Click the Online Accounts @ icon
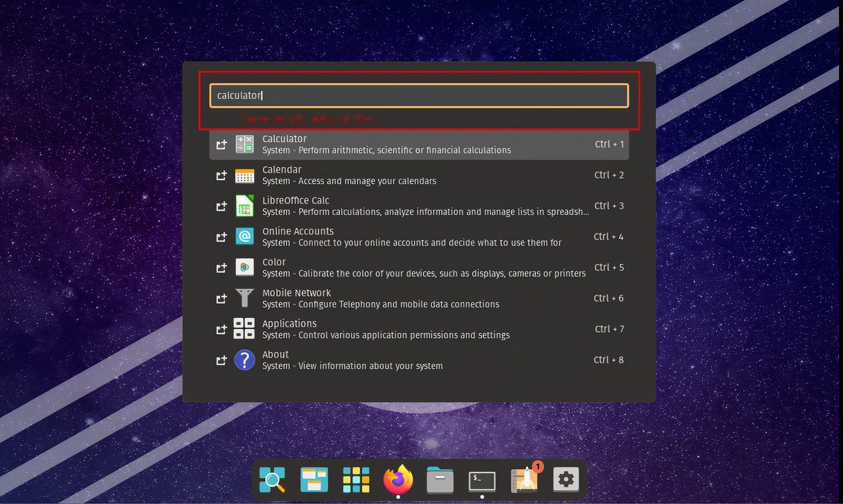This screenshot has width=843, height=504. pyautogui.click(x=245, y=237)
